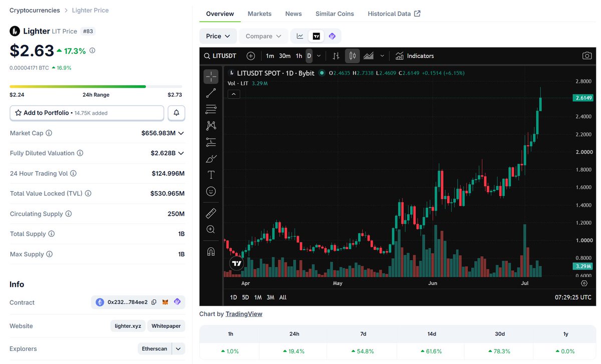Screen dimensions: 601x364
Task: Open the Similar Coins tab
Action: coord(335,14)
